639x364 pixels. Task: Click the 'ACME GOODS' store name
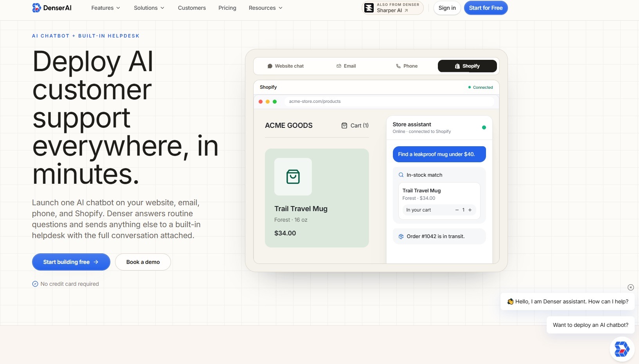tap(289, 126)
